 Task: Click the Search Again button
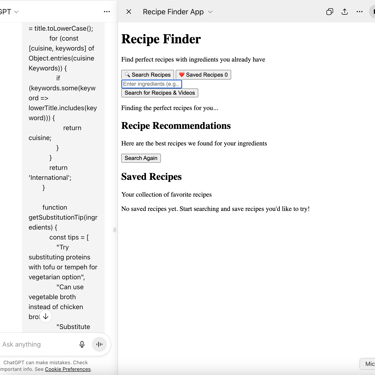(141, 158)
